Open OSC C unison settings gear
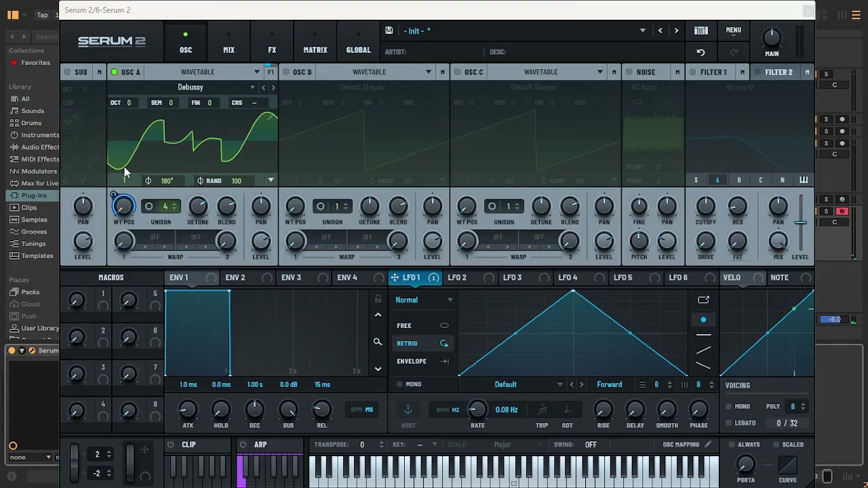868x488 pixels. [492, 206]
